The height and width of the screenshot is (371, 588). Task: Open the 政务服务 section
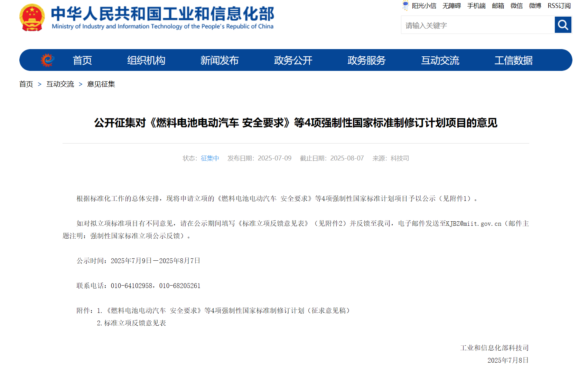point(366,60)
